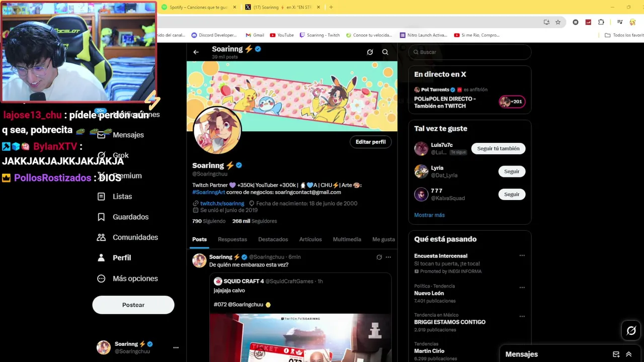The height and width of the screenshot is (362, 644).
Task: Search this profile's posts magnifier icon
Action: click(x=385, y=52)
